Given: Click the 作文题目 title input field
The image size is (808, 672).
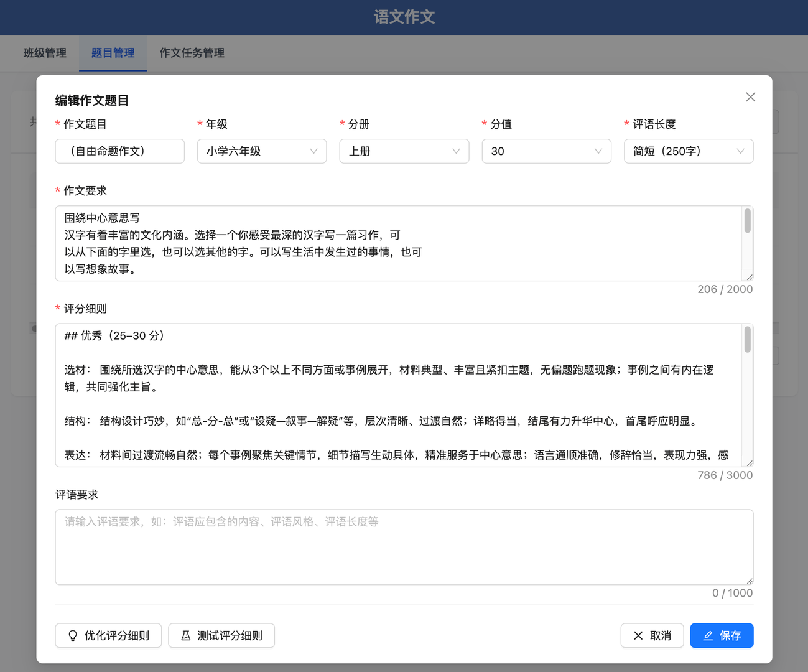Looking at the screenshot, I should (x=119, y=151).
